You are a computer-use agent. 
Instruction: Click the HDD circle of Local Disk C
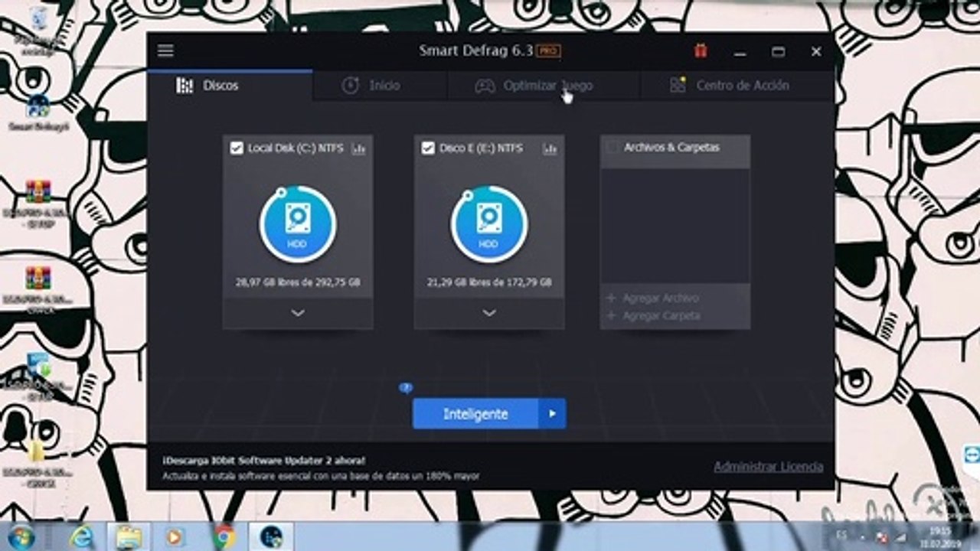[297, 224]
